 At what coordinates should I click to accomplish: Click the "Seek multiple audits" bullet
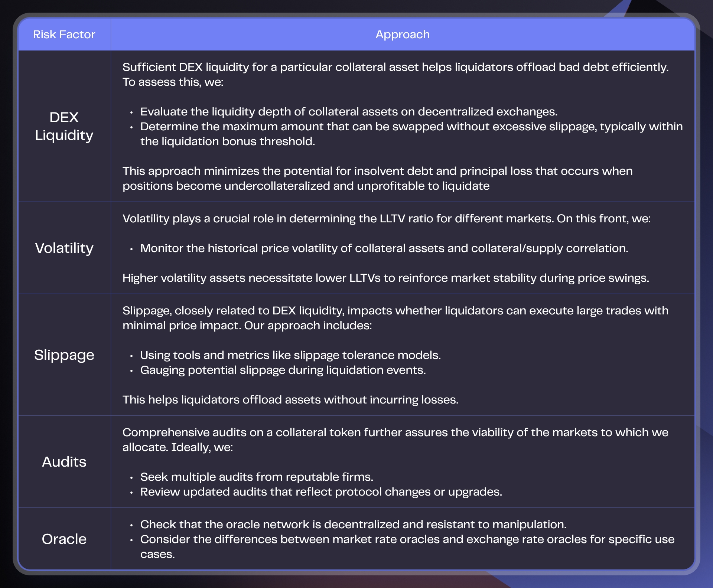pos(257,477)
